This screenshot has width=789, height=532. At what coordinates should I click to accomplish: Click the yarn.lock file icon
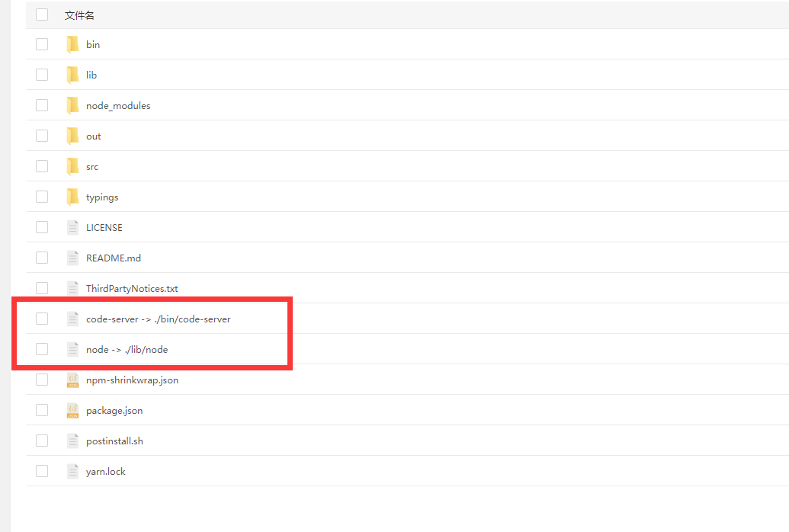(72, 471)
